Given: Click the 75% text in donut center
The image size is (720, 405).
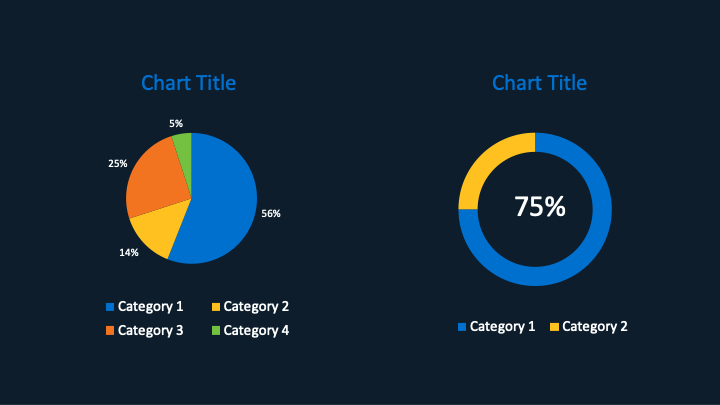Looking at the screenshot, I should click(x=540, y=207).
